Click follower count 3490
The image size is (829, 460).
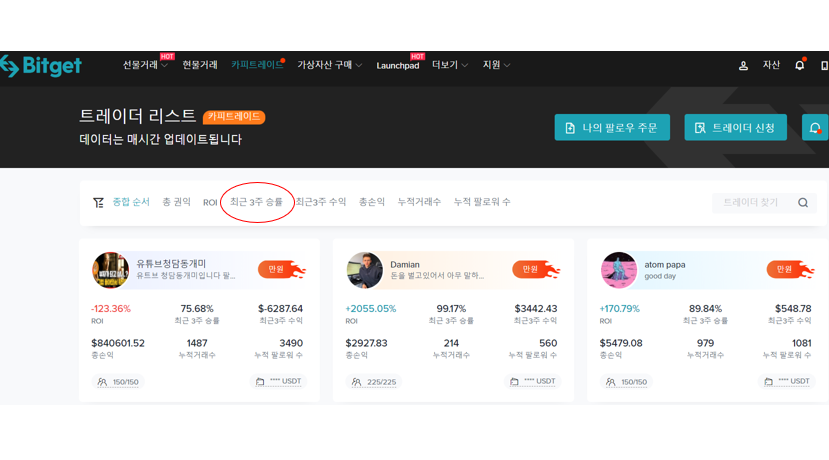[291, 343]
